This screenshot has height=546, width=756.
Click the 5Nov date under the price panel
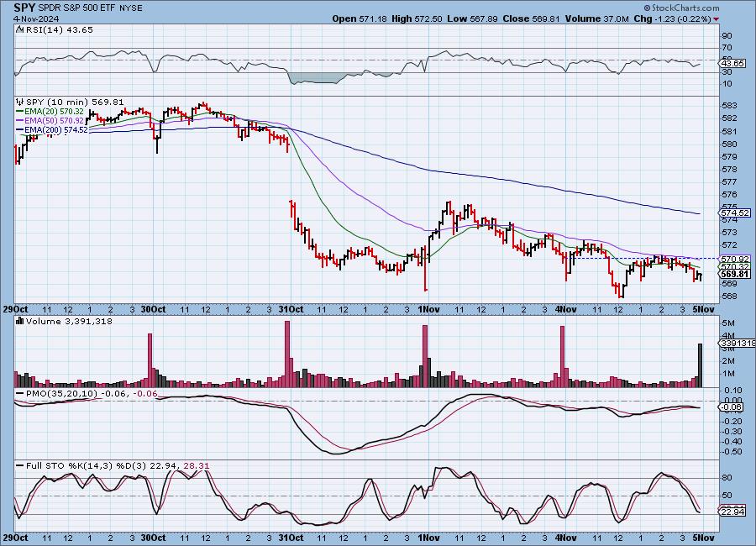coord(703,310)
